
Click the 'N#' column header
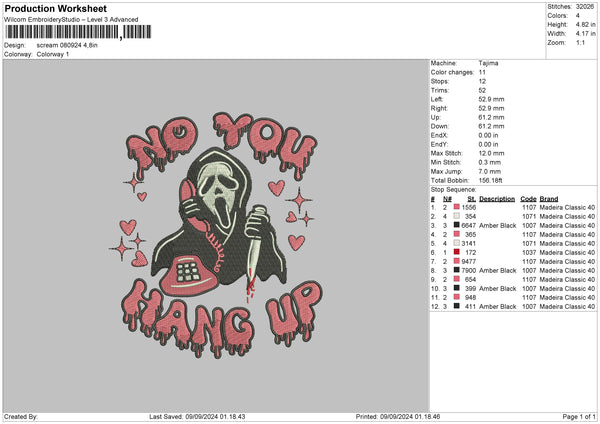(447, 199)
